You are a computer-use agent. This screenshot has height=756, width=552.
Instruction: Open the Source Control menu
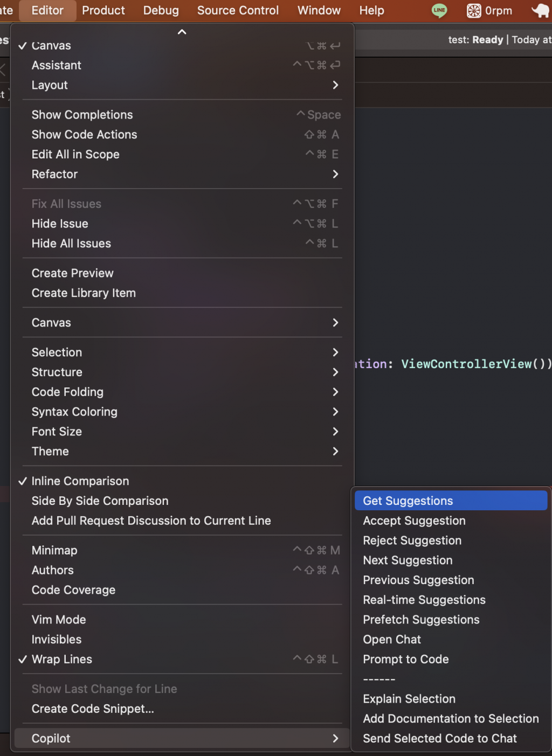[238, 11]
